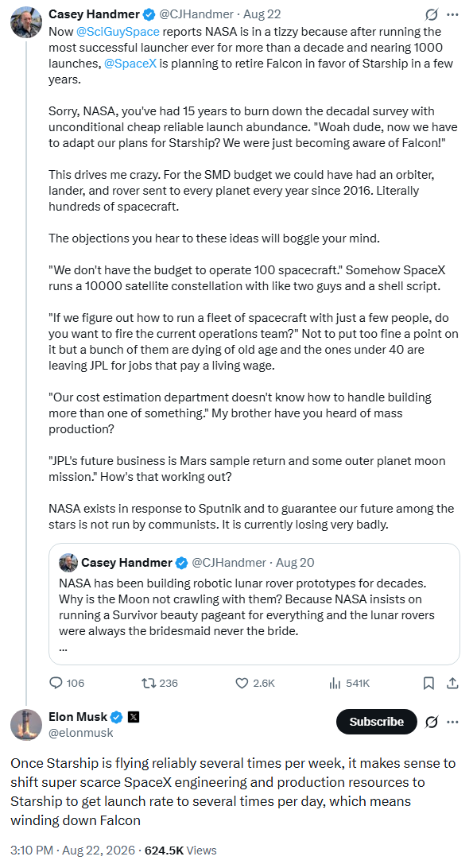Screen dimensions: 473x868
Task: Expand the quoted tweet's truncated ellipsis text
Action: (x=63, y=647)
